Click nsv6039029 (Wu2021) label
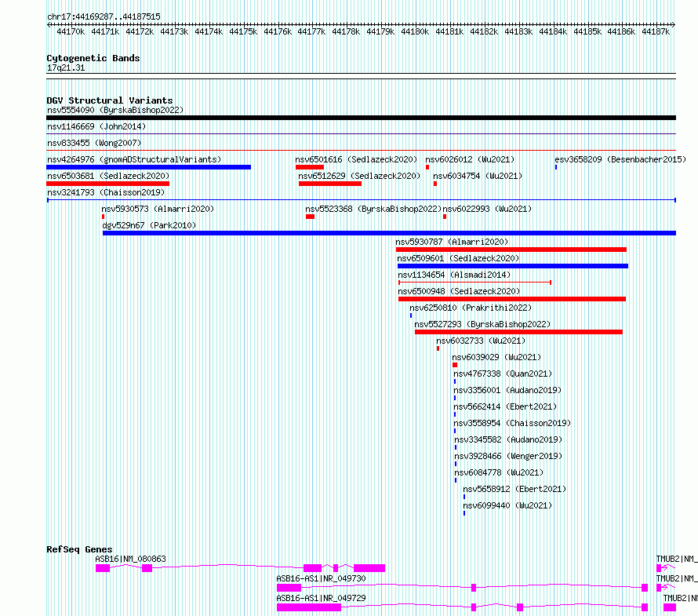 [x=496, y=357]
